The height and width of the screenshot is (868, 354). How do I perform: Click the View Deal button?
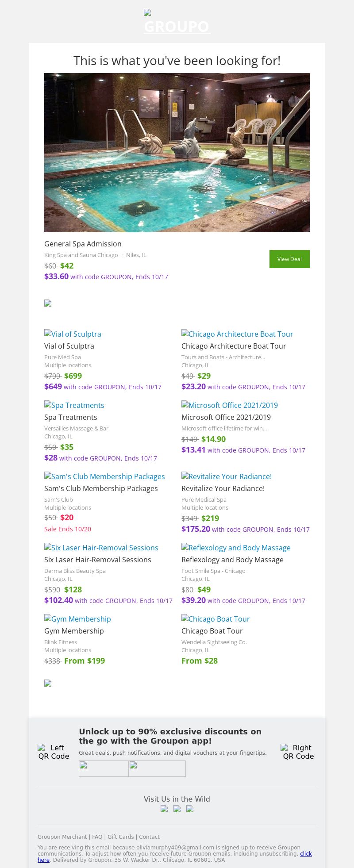point(289,259)
